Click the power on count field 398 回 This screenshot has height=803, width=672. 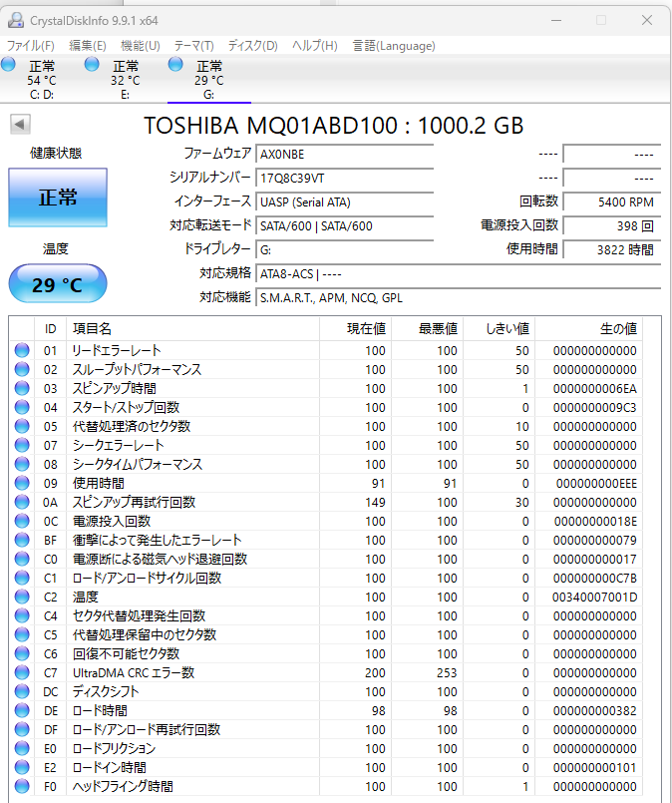click(x=611, y=225)
